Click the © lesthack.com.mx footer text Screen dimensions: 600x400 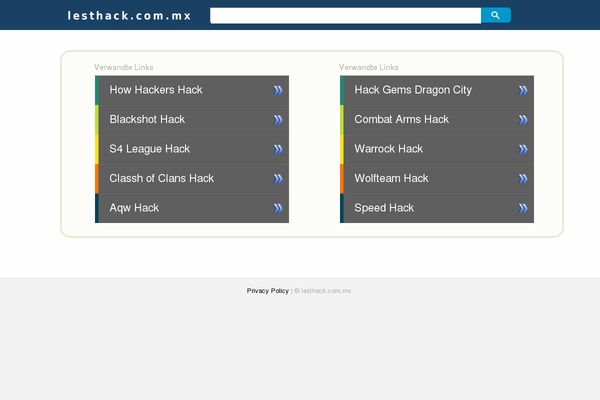pos(323,291)
